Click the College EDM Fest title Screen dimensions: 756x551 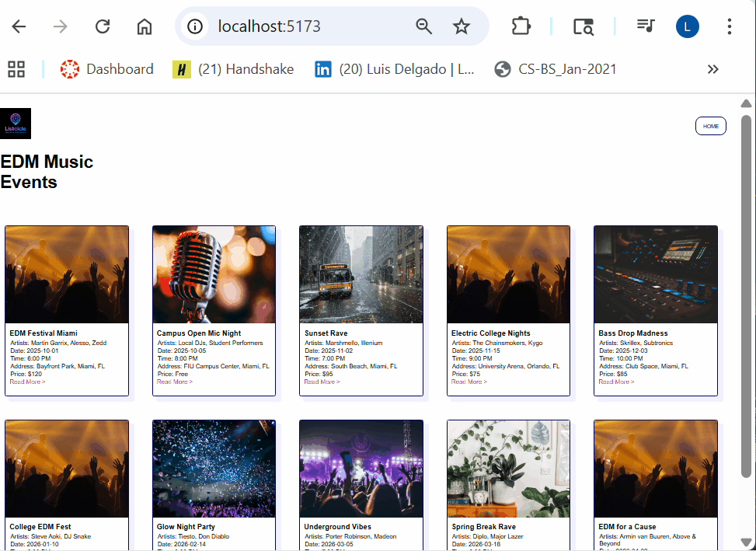click(x=40, y=527)
